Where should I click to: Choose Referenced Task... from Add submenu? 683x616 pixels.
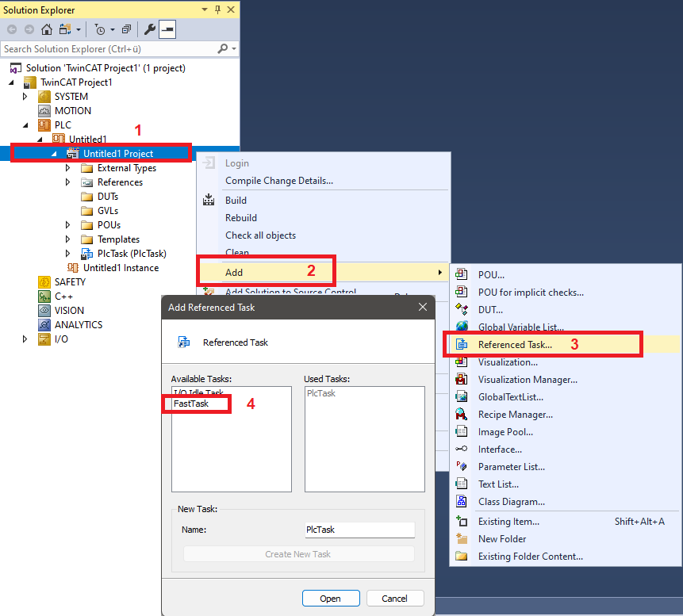click(515, 345)
